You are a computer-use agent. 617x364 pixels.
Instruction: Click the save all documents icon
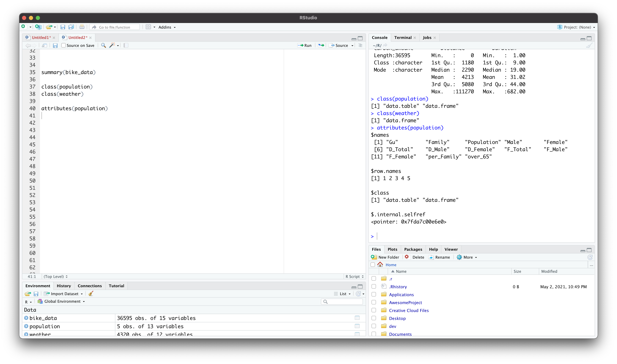point(71,27)
